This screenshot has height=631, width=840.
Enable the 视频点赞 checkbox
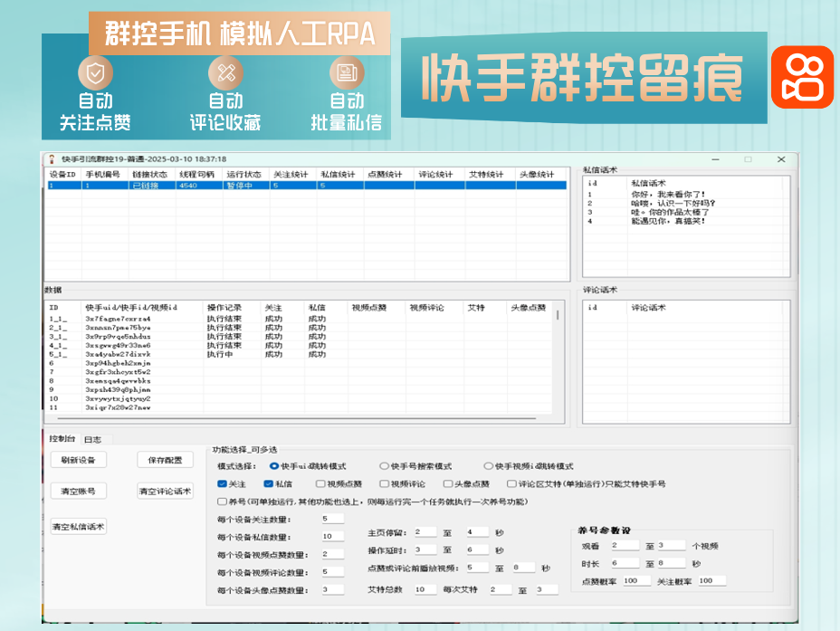coord(320,483)
